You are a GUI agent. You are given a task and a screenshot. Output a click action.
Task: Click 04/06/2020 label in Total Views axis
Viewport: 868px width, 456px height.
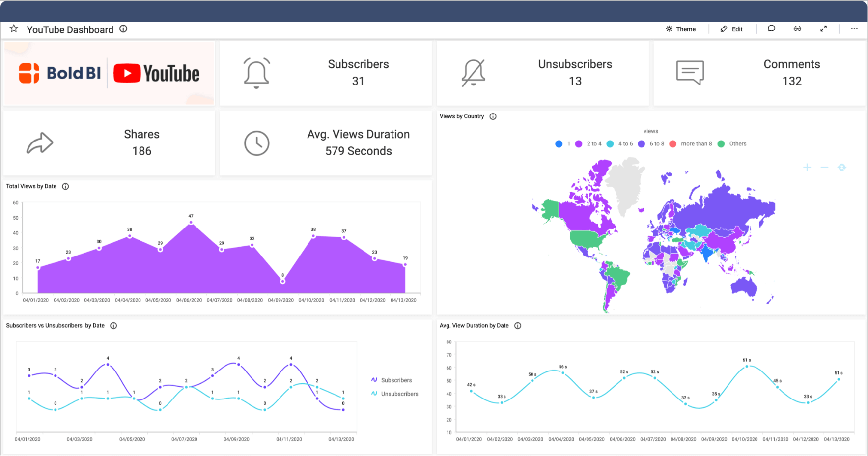coord(189,300)
